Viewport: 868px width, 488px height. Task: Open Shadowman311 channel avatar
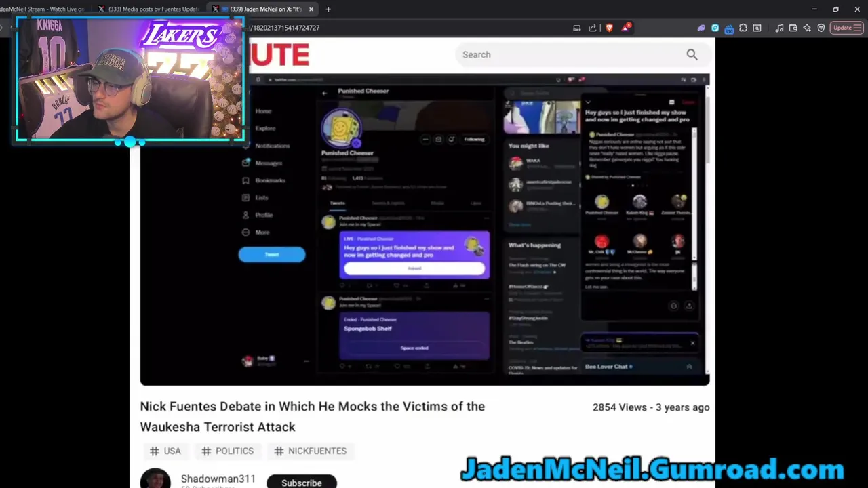click(155, 479)
